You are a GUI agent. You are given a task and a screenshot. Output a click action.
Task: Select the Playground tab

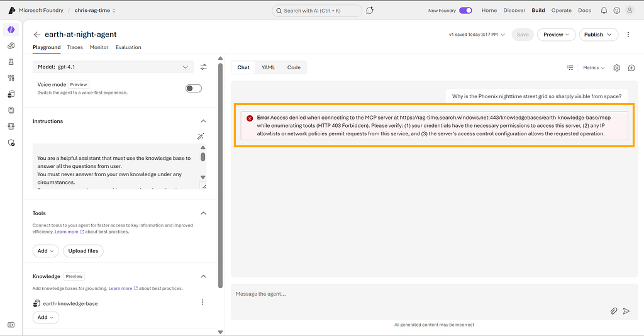[47, 47]
